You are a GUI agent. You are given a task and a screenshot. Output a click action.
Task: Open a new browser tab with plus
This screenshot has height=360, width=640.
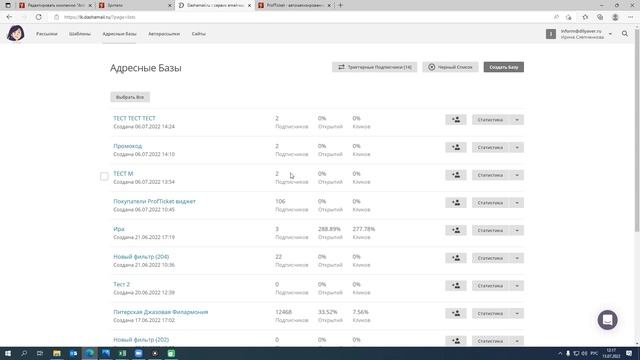(340, 5)
